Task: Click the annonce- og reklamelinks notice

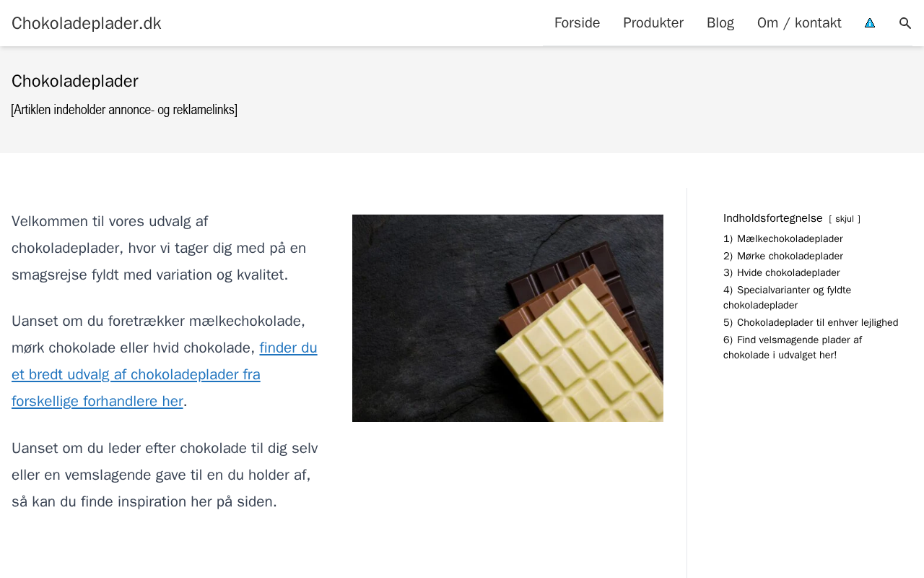Action: pos(124,110)
